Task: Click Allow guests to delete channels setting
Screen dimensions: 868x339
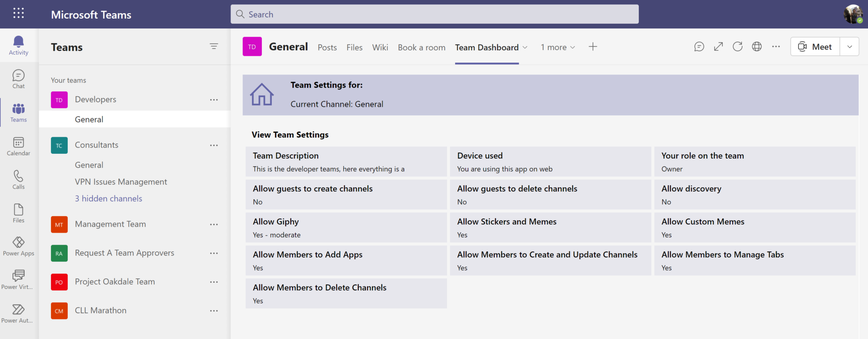Action: tap(551, 195)
